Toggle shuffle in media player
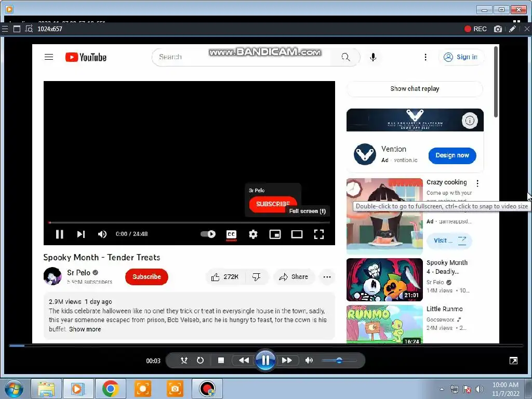The width and height of the screenshot is (532, 399). (184, 361)
